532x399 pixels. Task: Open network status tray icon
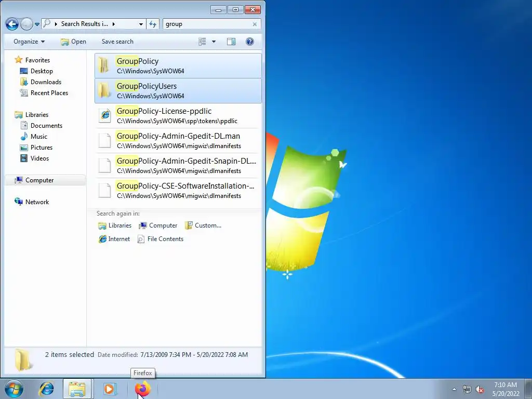click(x=467, y=389)
